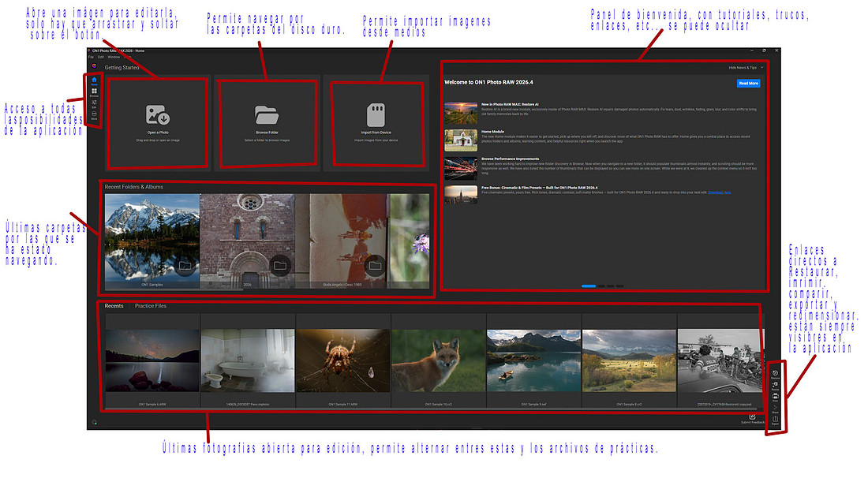Viewport: 868px width, 478px height.
Task: Click the Browse Folder card
Action: pyautogui.click(x=267, y=123)
